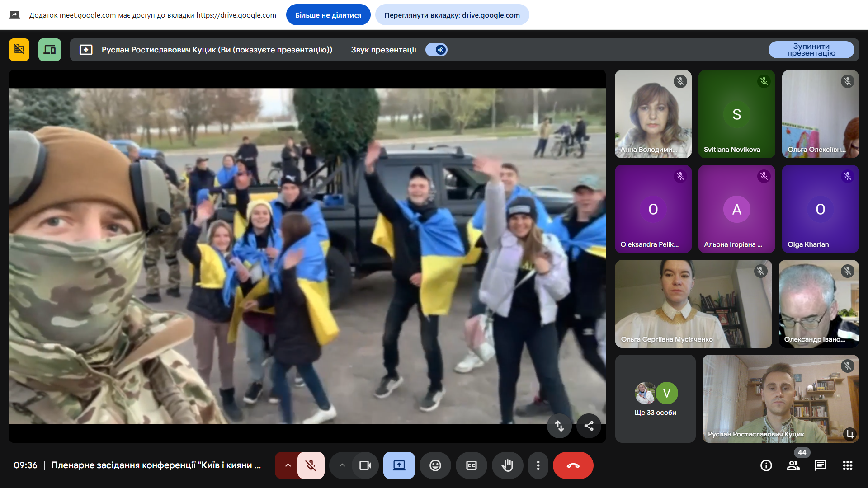This screenshot has width=868, height=488.
Task: Open more options three-dot menu
Action: 538,465
